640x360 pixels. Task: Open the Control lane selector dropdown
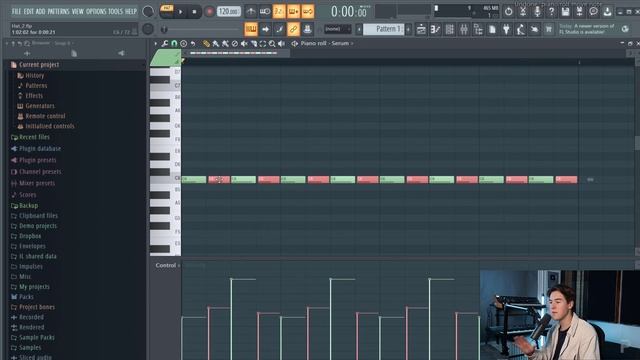tap(168, 265)
